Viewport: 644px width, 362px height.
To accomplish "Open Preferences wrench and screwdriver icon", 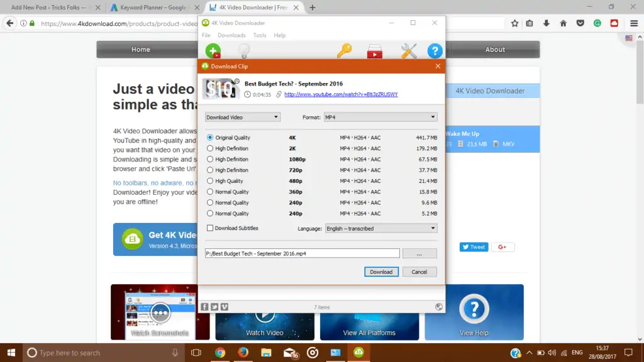I will (x=409, y=51).
